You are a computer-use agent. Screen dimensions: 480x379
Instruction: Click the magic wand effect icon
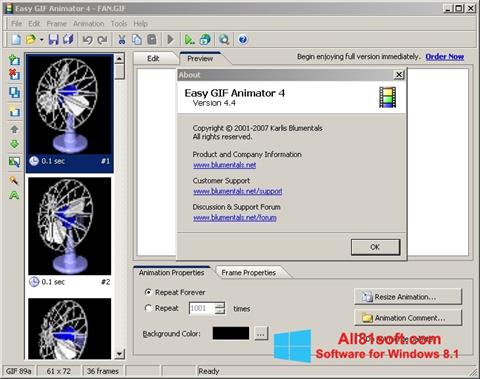click(x=14, y=180)
